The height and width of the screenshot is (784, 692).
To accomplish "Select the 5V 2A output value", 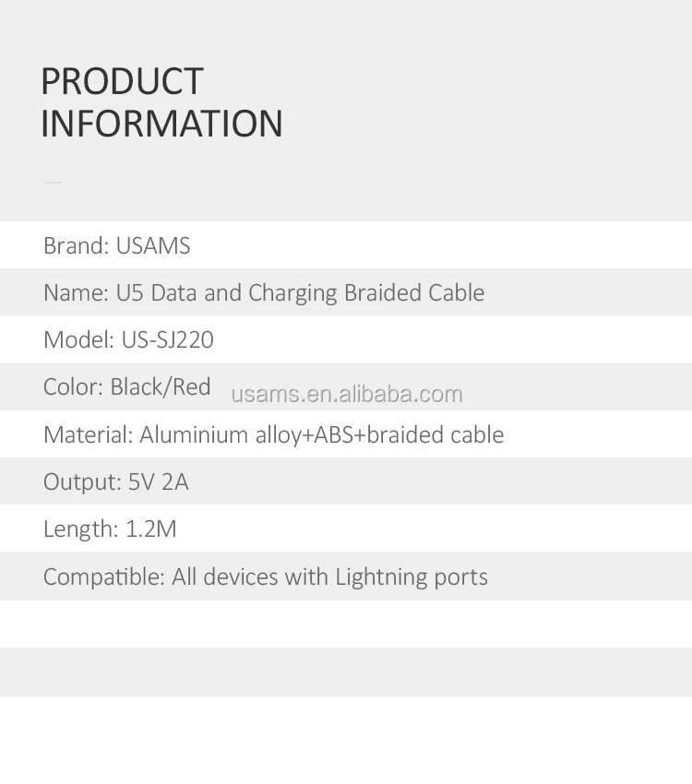I will pyautogui.click(x=159, y=482).
